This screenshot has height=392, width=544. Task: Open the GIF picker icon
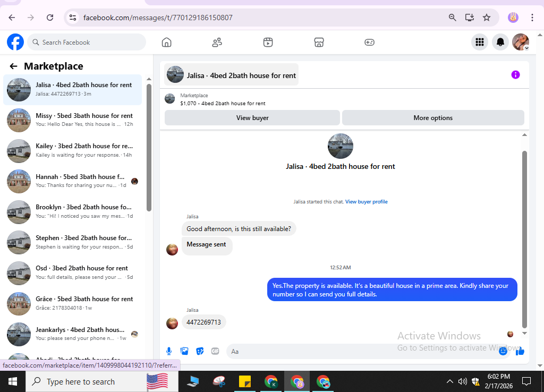coord(215,351)
